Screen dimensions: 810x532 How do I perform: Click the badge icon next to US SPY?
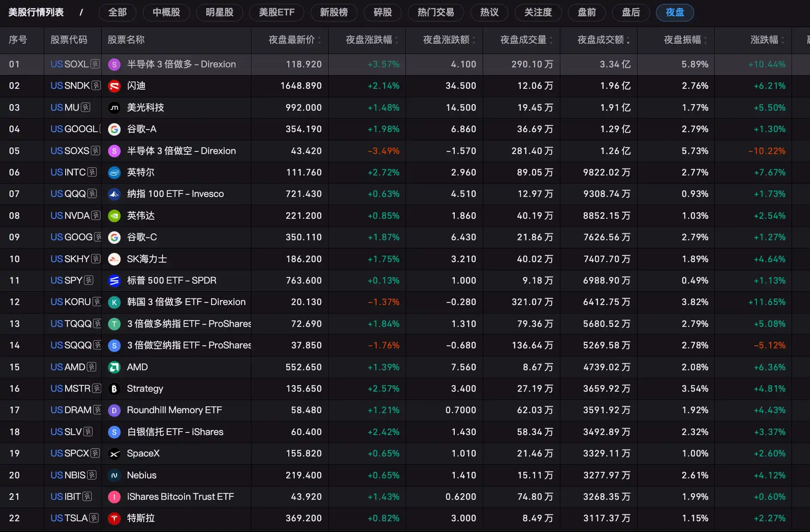pos(89,280)
